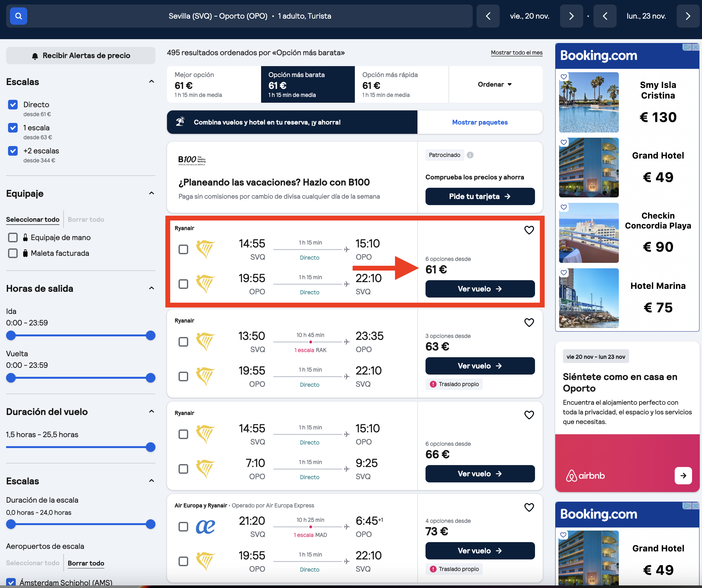
Task: Favorite Smy Isla Cristina hotel heart
Action: 564,77
